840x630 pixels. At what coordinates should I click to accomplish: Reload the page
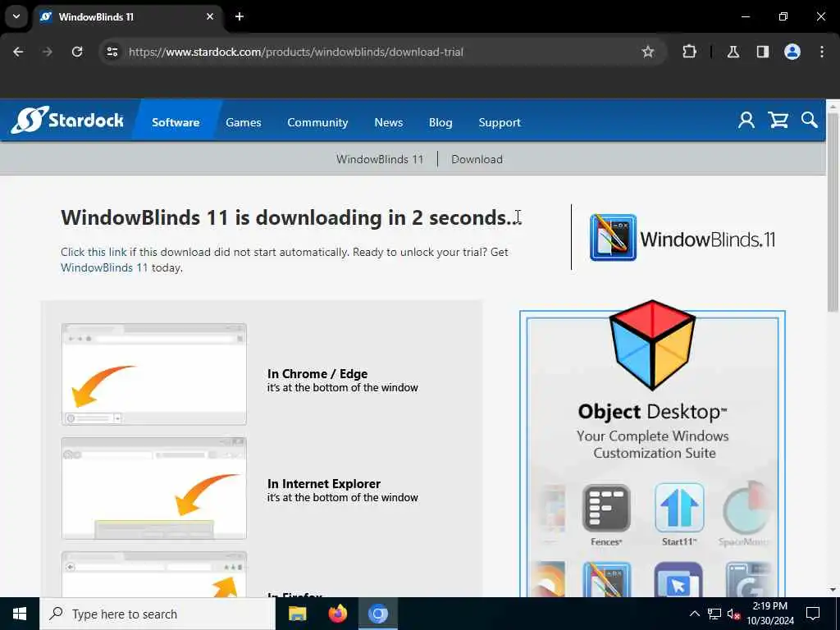[x=77, y=52]
